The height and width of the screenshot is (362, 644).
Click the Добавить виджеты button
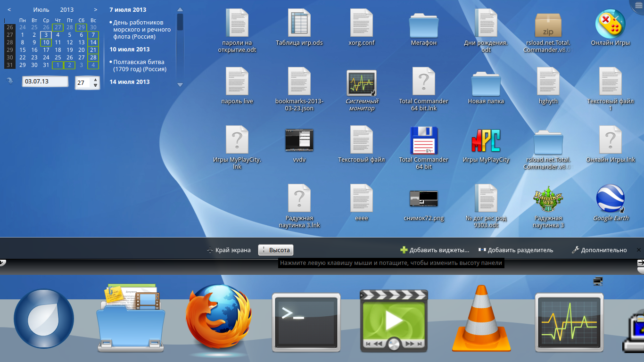(435, 250)
